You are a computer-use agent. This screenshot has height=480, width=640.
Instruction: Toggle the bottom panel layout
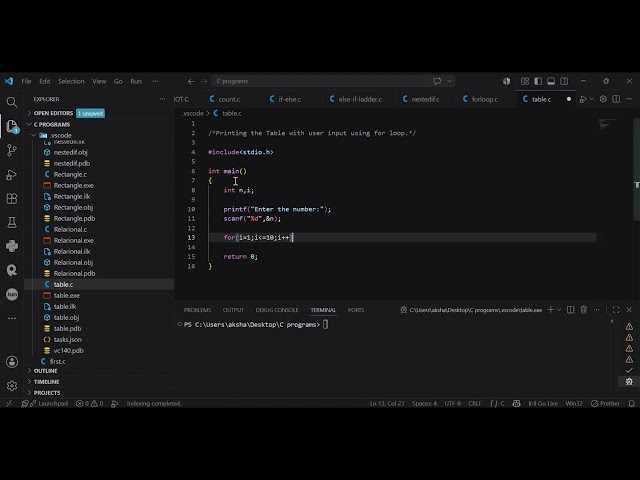[551, 81]
